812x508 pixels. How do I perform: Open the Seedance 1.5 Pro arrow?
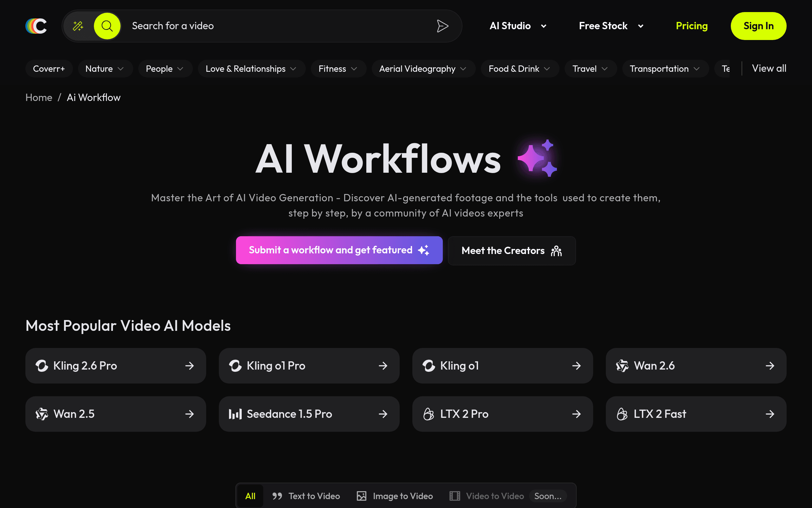[383, 414]
